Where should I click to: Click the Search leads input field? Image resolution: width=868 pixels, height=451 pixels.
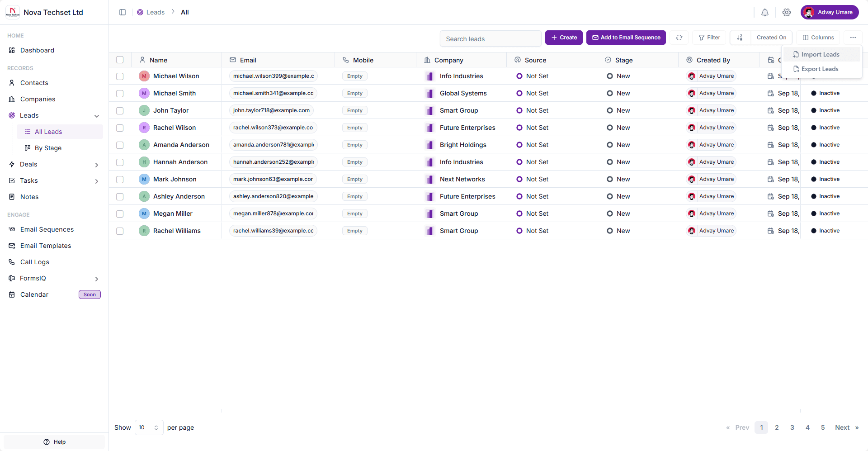point(490,39)
